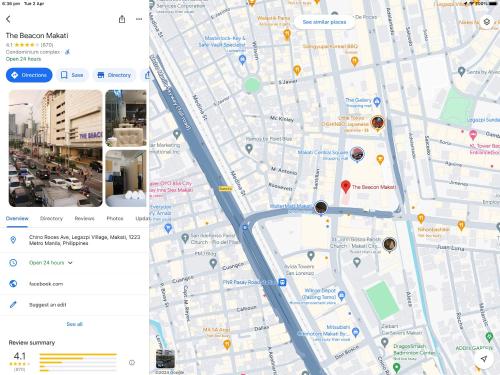500x375 pixels.
Task: Tap the PNR Pasay Road station icon
Action: pyautogui.click(x=282, y=283)
